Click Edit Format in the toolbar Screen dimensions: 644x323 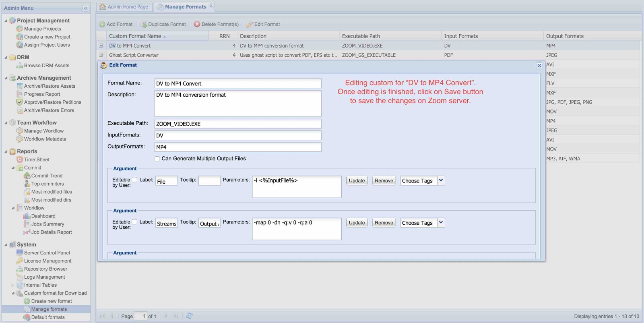(x=263, y=24)
